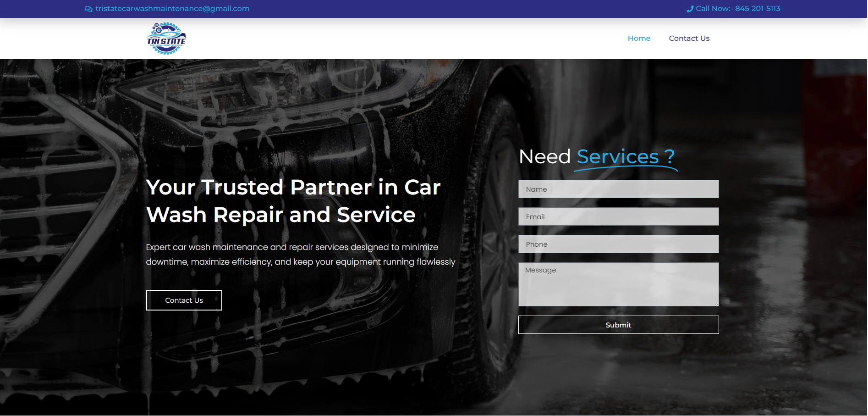Submit the Need Services form
Viewport: 868px width, 416px height.
[x=618, y=325]
